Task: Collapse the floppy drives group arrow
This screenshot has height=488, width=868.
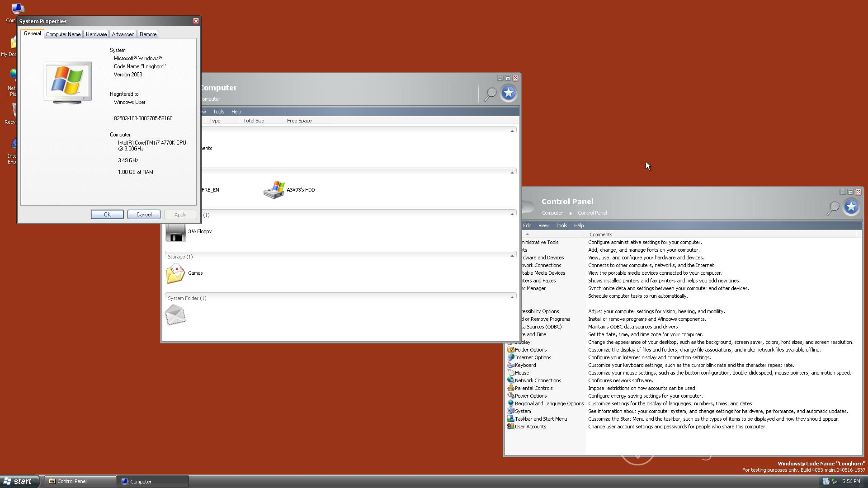Action: click(512, 214)
